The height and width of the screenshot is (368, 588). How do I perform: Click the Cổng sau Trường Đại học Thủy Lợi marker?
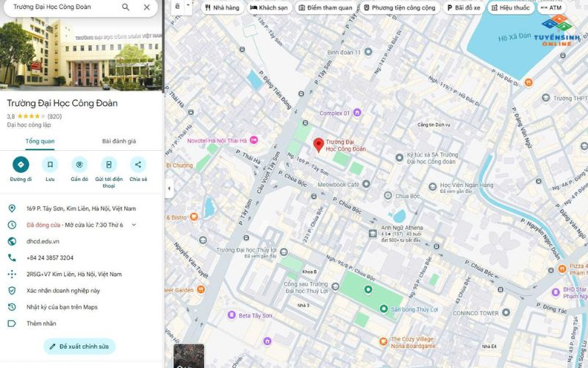(335, 287)
